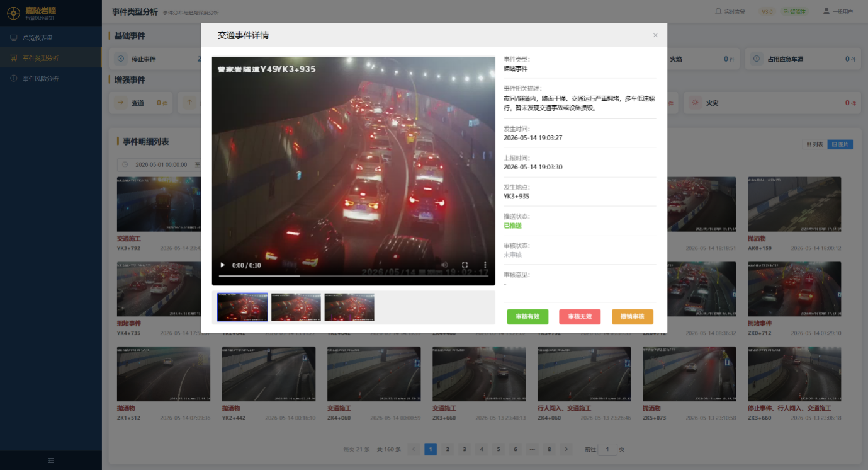
Task: Click the next page arrow
Action: click(566, 449)
